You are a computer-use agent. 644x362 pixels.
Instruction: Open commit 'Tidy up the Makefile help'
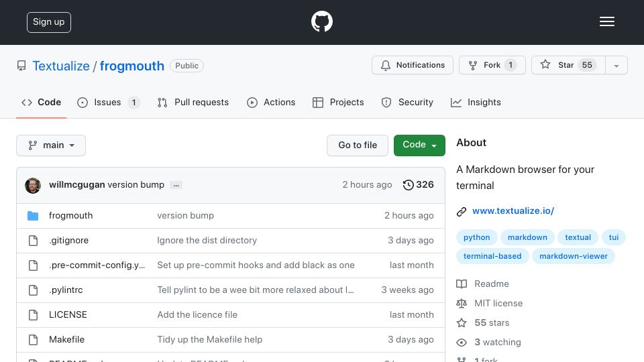point(209,339)
